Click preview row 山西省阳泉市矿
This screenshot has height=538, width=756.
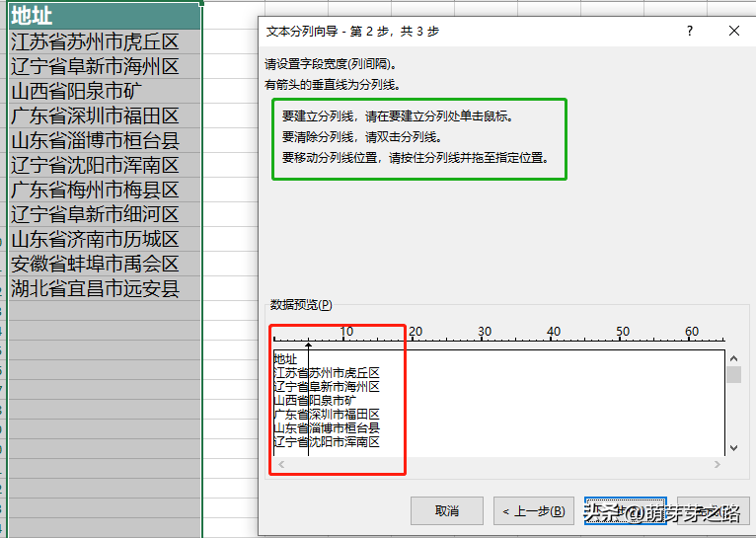(315, 400)
